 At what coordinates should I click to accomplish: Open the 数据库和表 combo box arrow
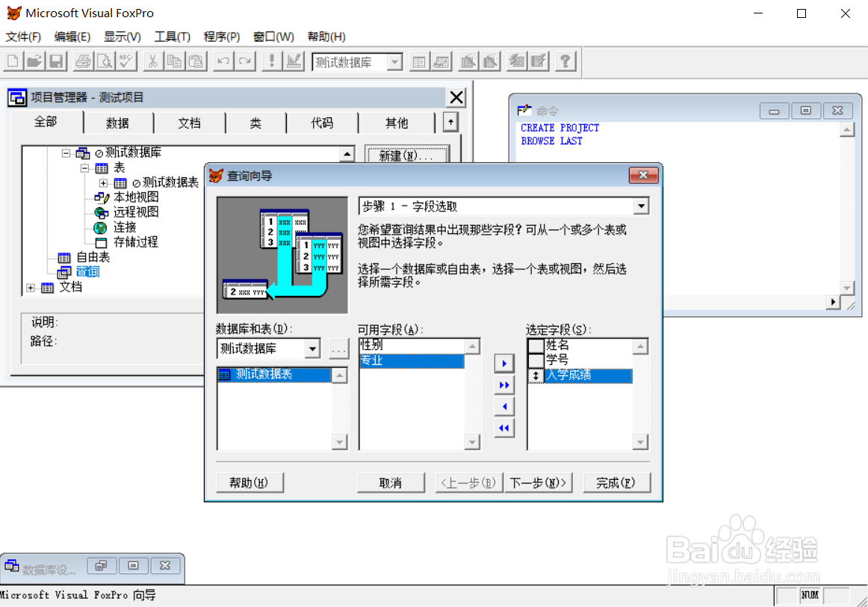point(312,348)
